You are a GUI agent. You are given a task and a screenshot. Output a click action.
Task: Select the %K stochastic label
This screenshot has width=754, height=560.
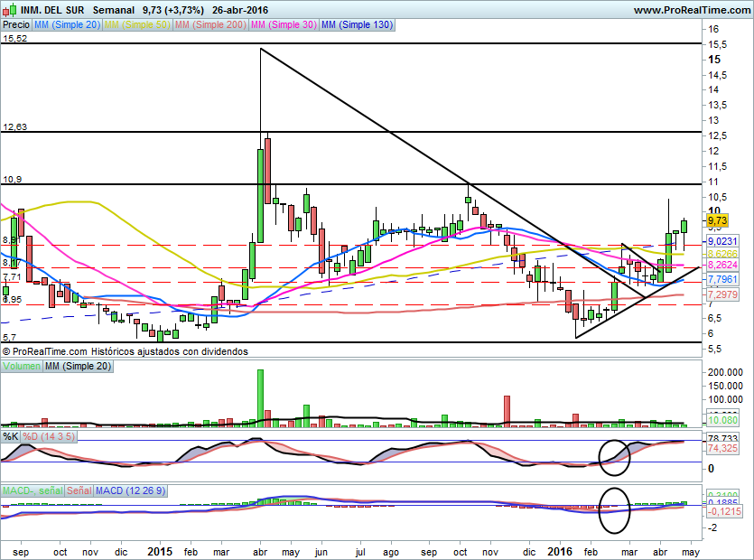coord(11,436)
